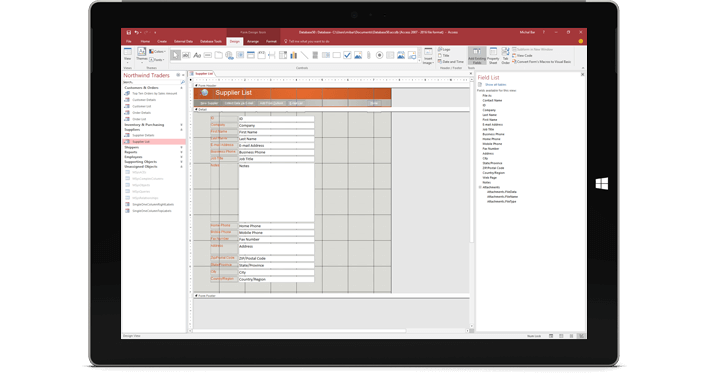Open the Fonts dropdown in Themes group
Image resolution: width=713 pixels, height=374 pixels.
(156, 60)
